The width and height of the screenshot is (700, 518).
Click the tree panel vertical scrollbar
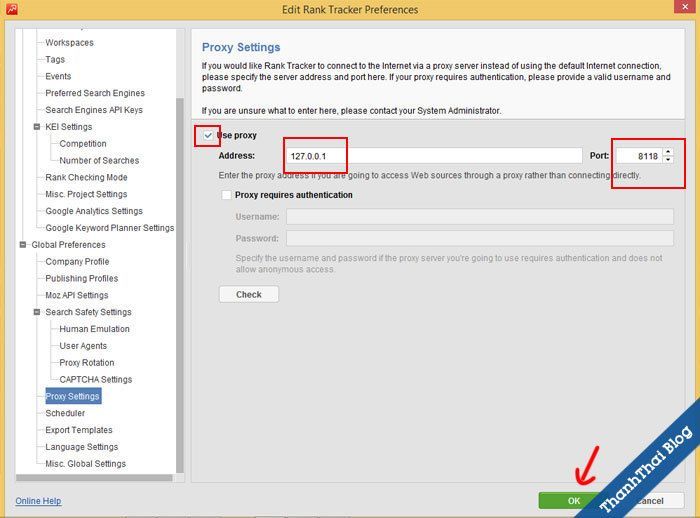[x=180, y=285]
